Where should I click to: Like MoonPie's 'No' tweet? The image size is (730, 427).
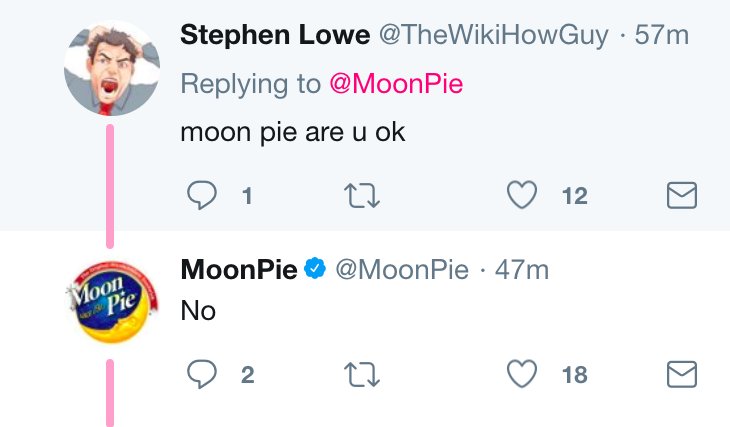point(522,374)
